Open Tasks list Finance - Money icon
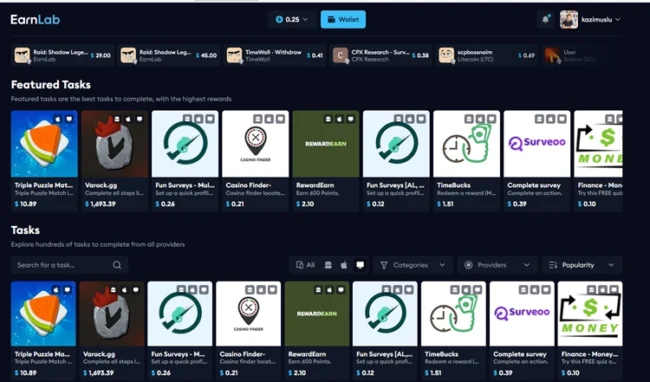 point(590,314)
